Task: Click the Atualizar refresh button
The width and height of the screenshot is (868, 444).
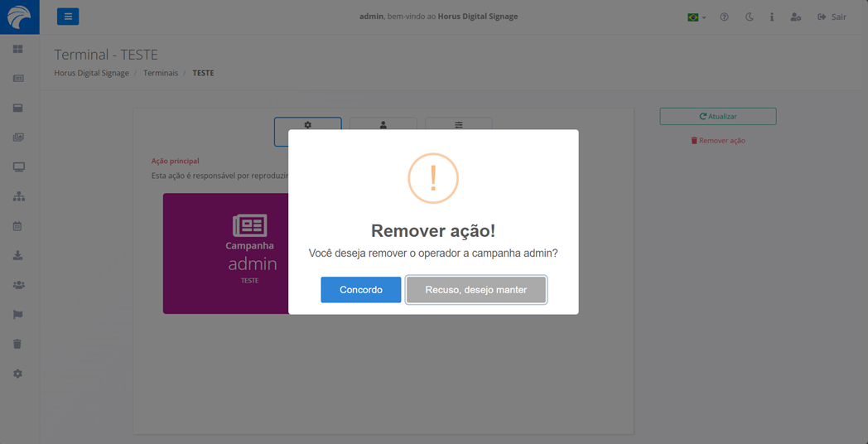Action: pos(717,117)
